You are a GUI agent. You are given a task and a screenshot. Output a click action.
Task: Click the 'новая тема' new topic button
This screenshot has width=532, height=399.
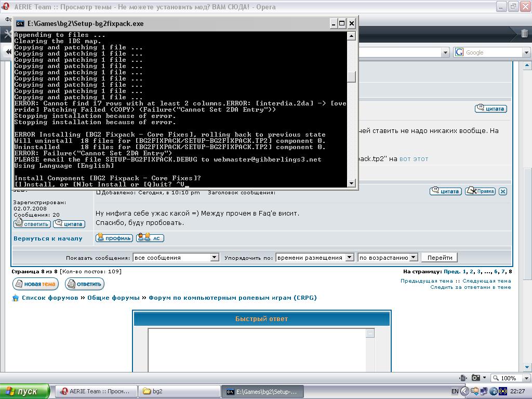coord(35,284)
